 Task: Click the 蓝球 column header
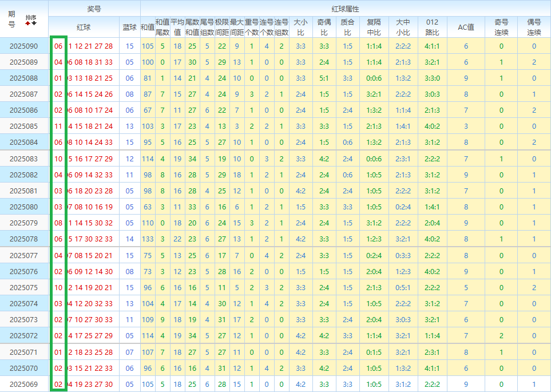tap(129, 27)
